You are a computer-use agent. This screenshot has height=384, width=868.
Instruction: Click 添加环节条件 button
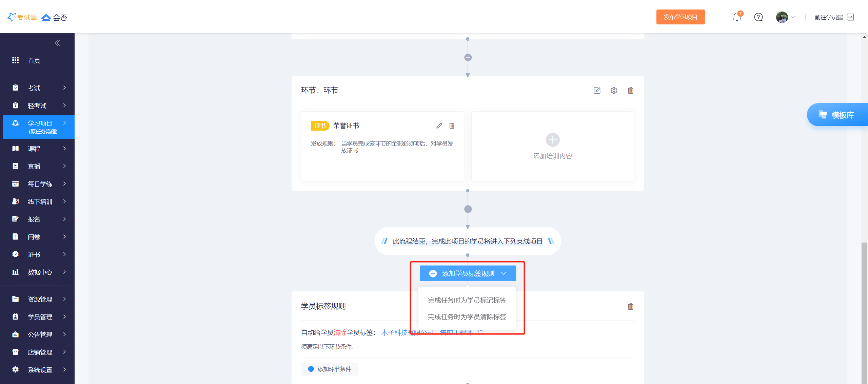click(x=330, y=369)
